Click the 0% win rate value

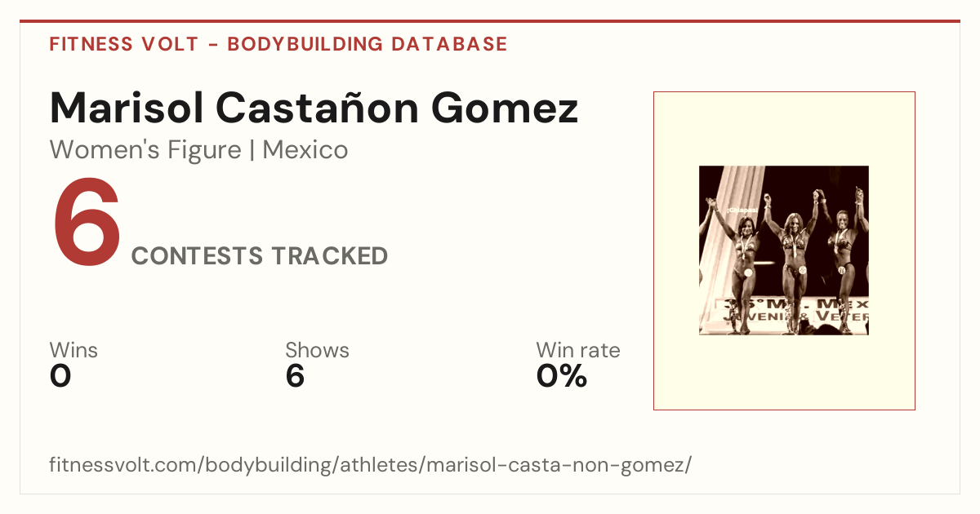(x=562, y=377)
